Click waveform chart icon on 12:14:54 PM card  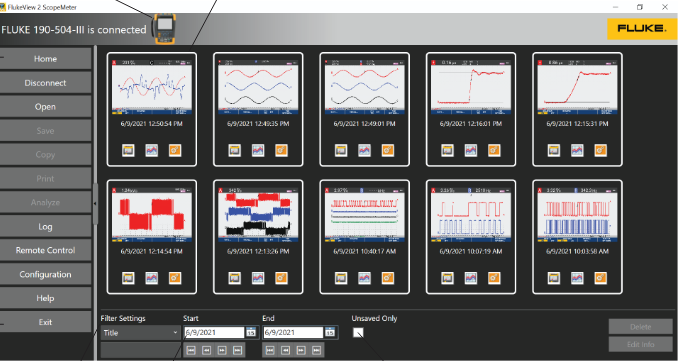[x=151, y=278]
